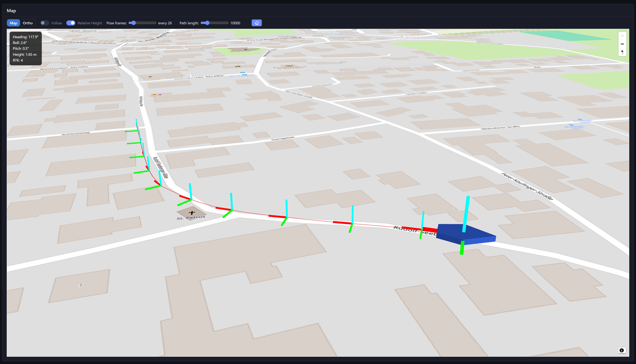Adjust the Path length slider
Viewport: 636px width, 364px height.
point(215,23)
